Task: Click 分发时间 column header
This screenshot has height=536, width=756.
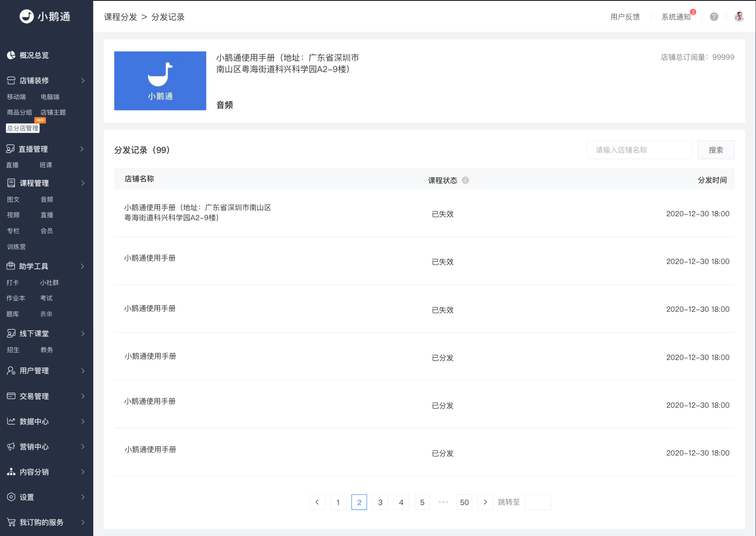Action: pos(712,180)
